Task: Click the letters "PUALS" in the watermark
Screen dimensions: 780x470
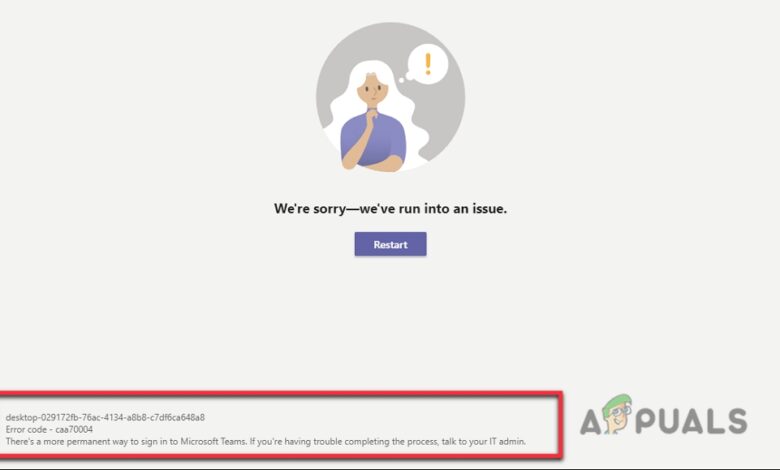Action: click(691, 421)
